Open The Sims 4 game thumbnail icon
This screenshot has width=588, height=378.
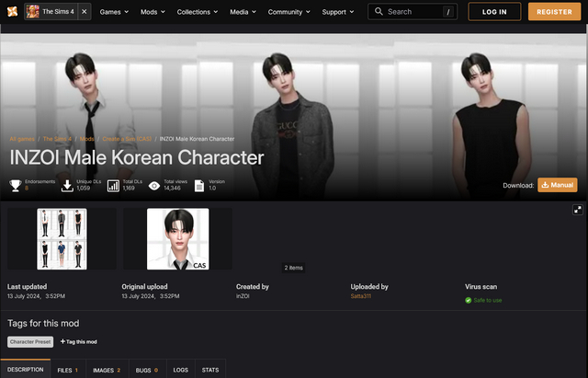[33, 12]
